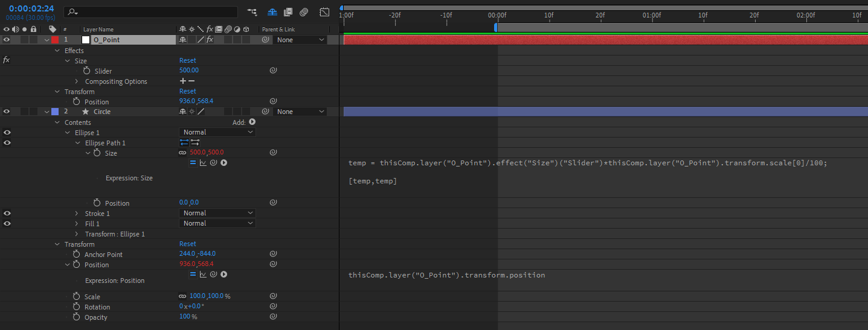Viewport: 868px width, 330px height.
Task: Open the Graph Editor from timeline header
Action: click(324, 12)
